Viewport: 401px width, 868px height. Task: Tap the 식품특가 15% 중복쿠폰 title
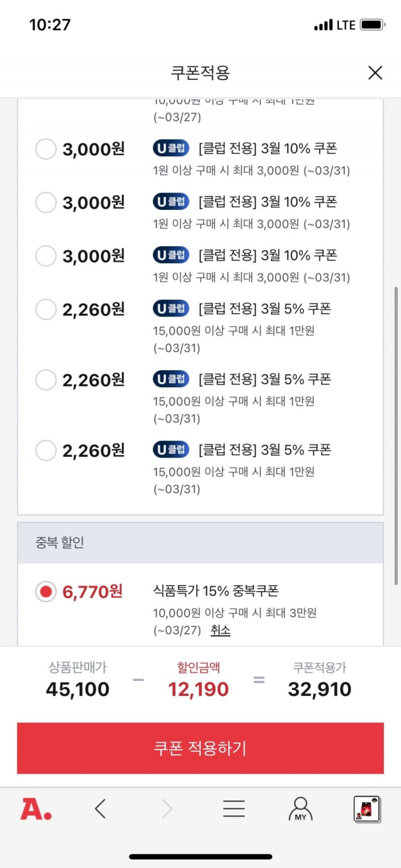[216, 591]
